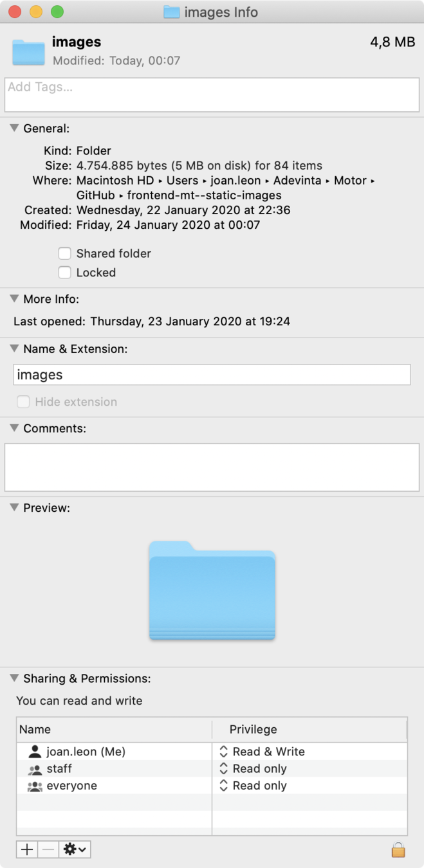Toggle the Locked checkbox
The image size is (424, 868).
coord(64,273)
